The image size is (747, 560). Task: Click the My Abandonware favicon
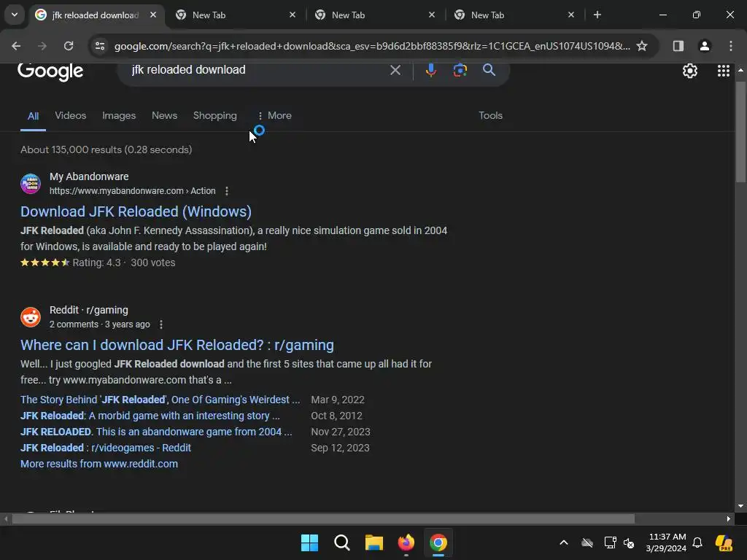coord(31,184)
